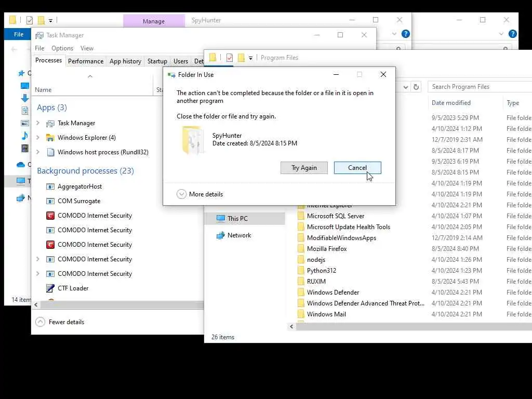Open Task Manager's File menu
Image resolution: width=532 pixels, height=399 pixels.
[39, 48]
